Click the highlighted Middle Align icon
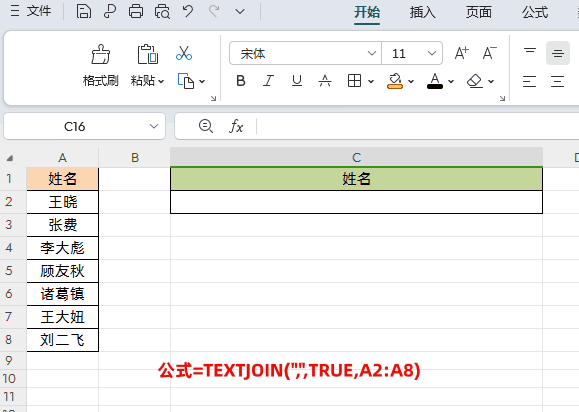The image size is (579, 412). pos(558,53)
